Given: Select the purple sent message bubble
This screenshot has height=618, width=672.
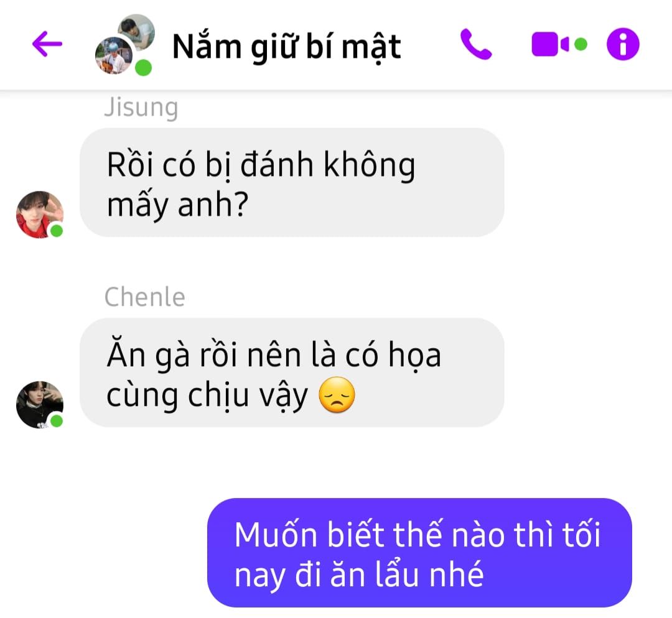Looking at the screenshot, I should 419,553.
